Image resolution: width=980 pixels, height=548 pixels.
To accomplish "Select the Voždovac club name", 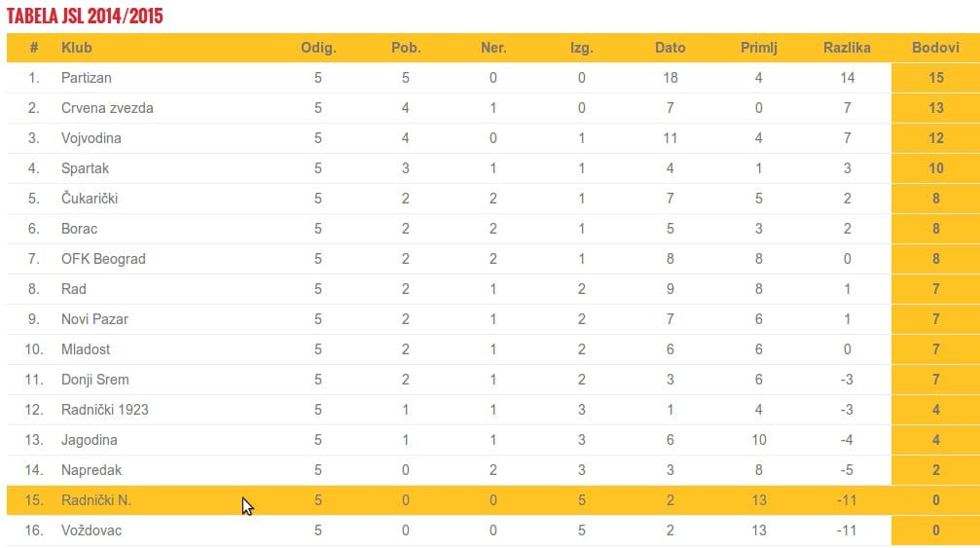I will click(x=91, y=530).
